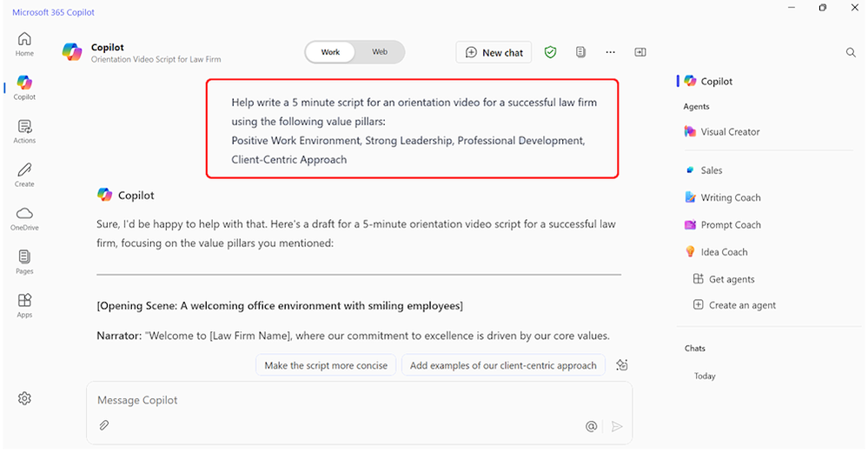The width and height of the screenshot is (868, 453).
Task: Open Apps in the left sidebar
Action: [24, 306]
